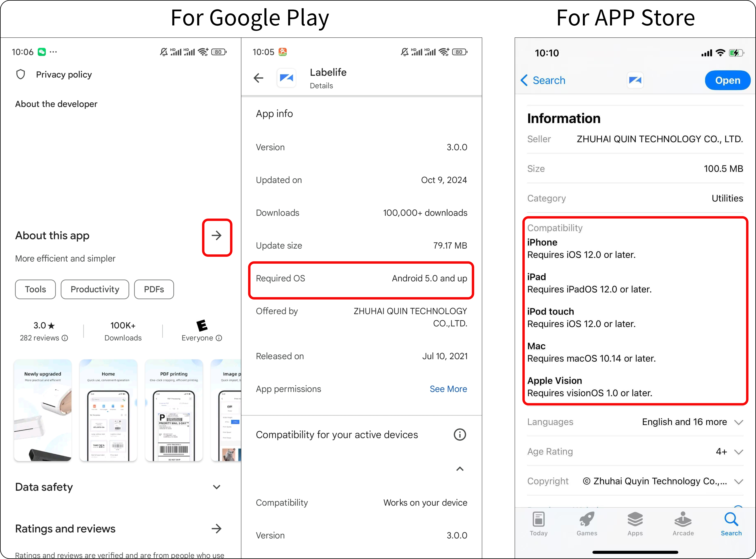Image resolution: width=756 pixels, height=559 pixels.
Task: Tap the Required OS row
Action: pos(361,278)
